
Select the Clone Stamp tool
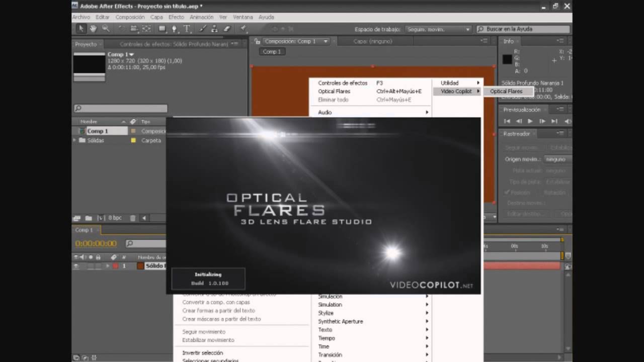[x=215, y=29]
